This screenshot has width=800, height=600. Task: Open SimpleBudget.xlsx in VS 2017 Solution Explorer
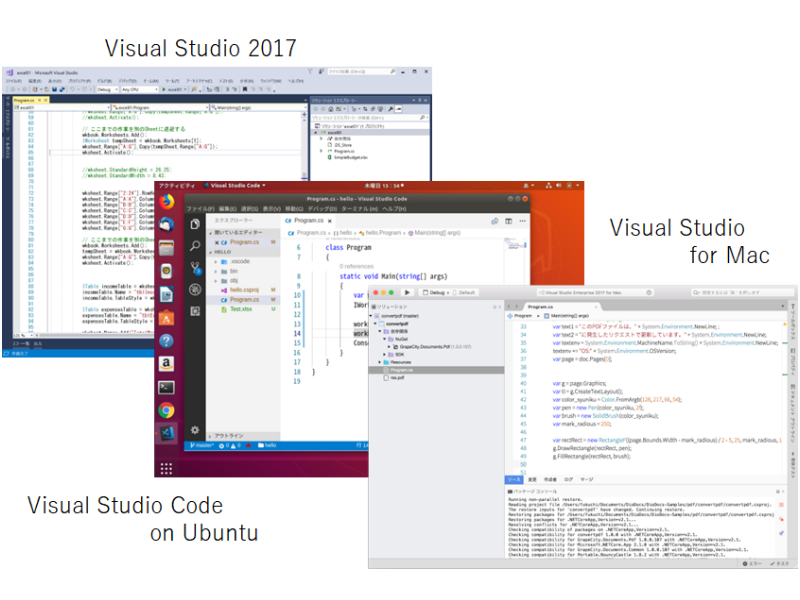pos(347,157)
